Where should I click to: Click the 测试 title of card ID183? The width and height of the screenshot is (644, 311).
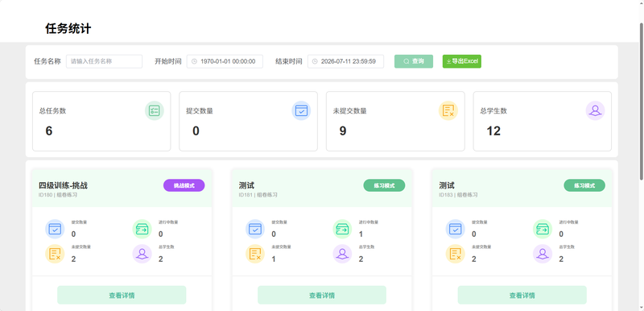pos(447,185)
